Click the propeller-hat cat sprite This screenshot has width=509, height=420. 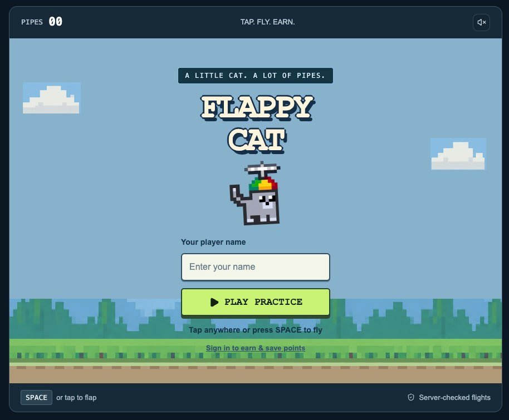tap(255, 193)
